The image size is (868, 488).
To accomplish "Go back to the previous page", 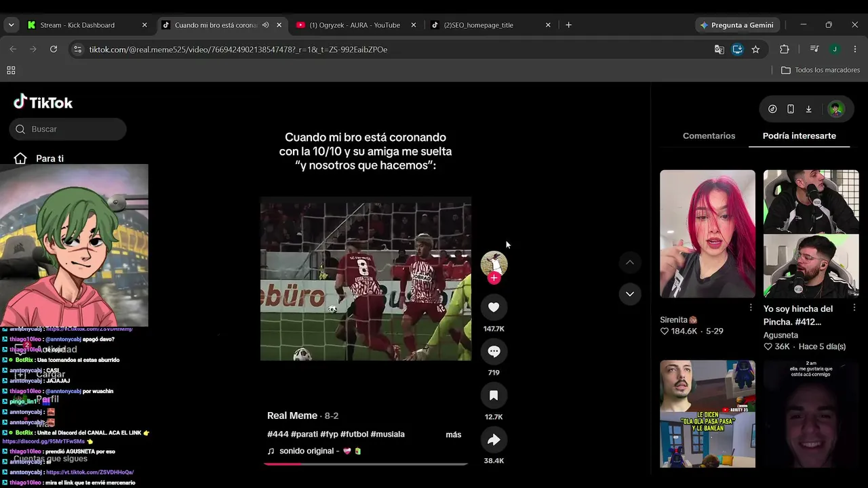I will coord(13,49).
